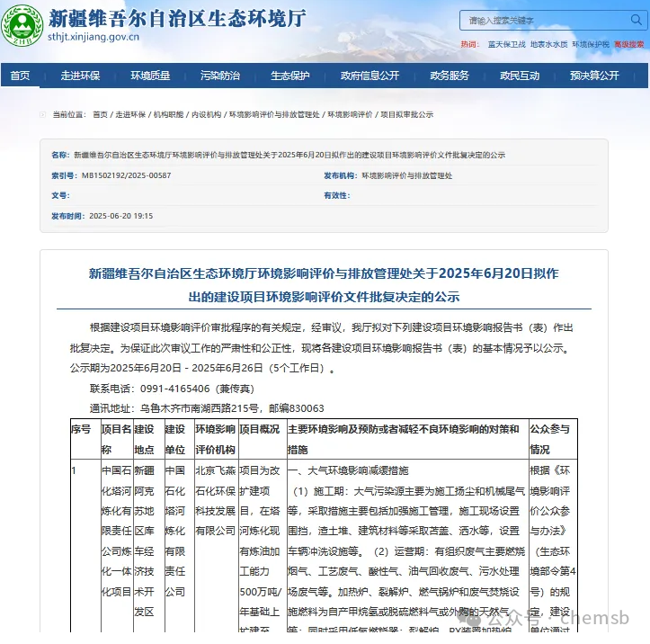Screen dimensions: 650x644
Task: Click hot keyword 蓝天保卫战
Action: pyautogui.click(x=506, y=44)
